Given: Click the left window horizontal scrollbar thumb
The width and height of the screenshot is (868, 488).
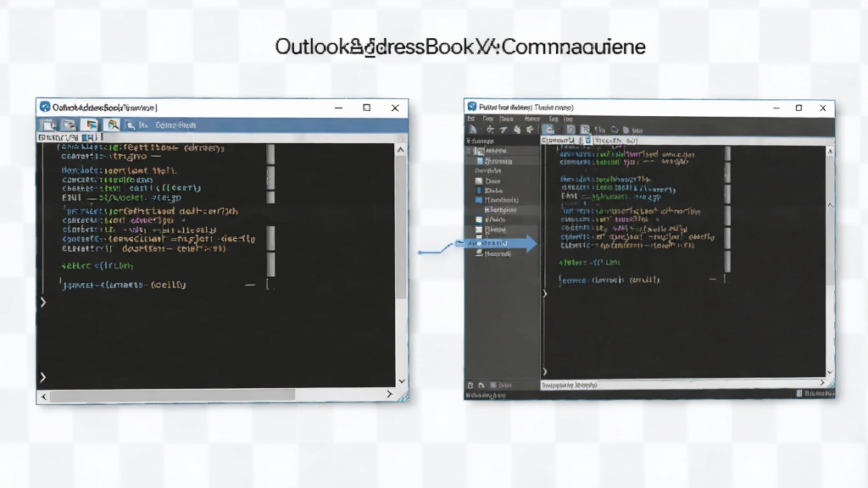Looking at the screenshot, I should [172, 395].
